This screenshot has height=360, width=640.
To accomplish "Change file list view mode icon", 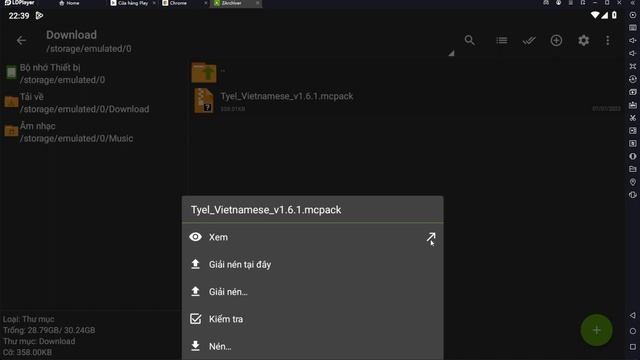I will pos(502,40).
